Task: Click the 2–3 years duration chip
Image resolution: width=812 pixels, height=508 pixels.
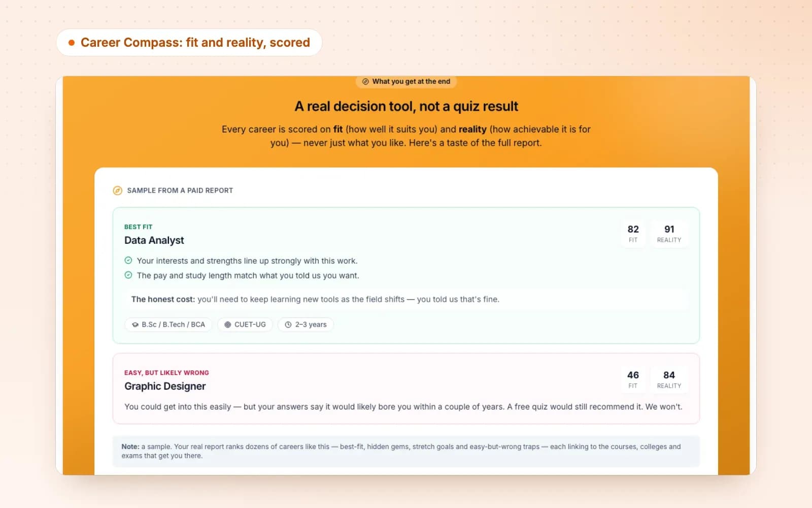Action: click(x=306, y=325)
